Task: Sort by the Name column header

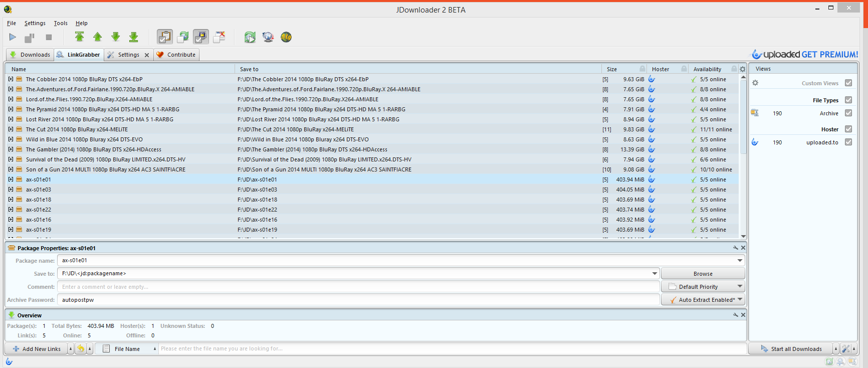Action: [x=120, y=69]
